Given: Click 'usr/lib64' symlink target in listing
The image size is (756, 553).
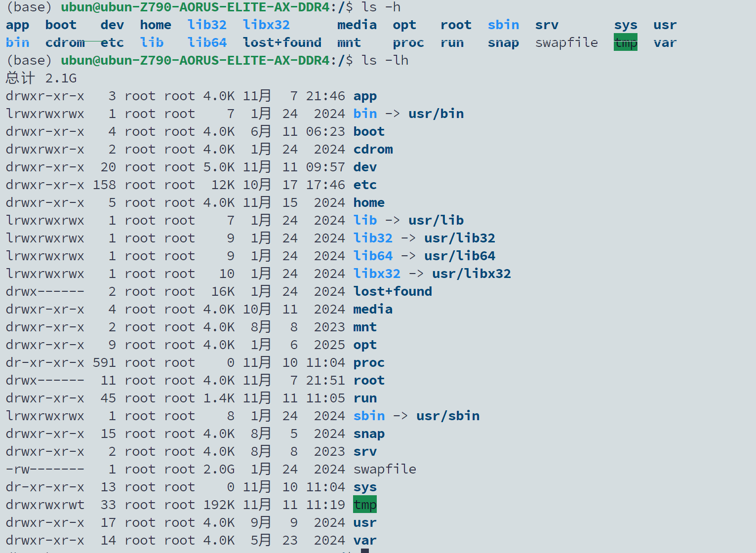Looking at the screenshot, I should [x=460, y=256].
